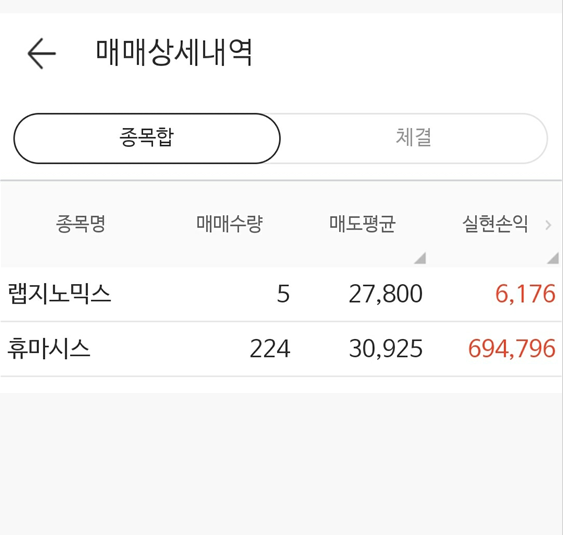Click the 종목명 column header
Image resolution: width=563 pixels, height=535 pixels.
click(81, 224)
